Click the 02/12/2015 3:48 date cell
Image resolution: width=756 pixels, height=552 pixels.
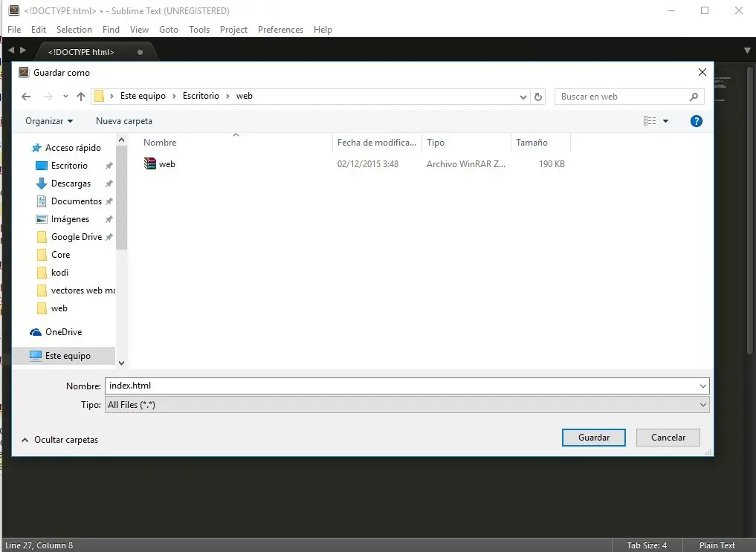click(x=368, y=164)
